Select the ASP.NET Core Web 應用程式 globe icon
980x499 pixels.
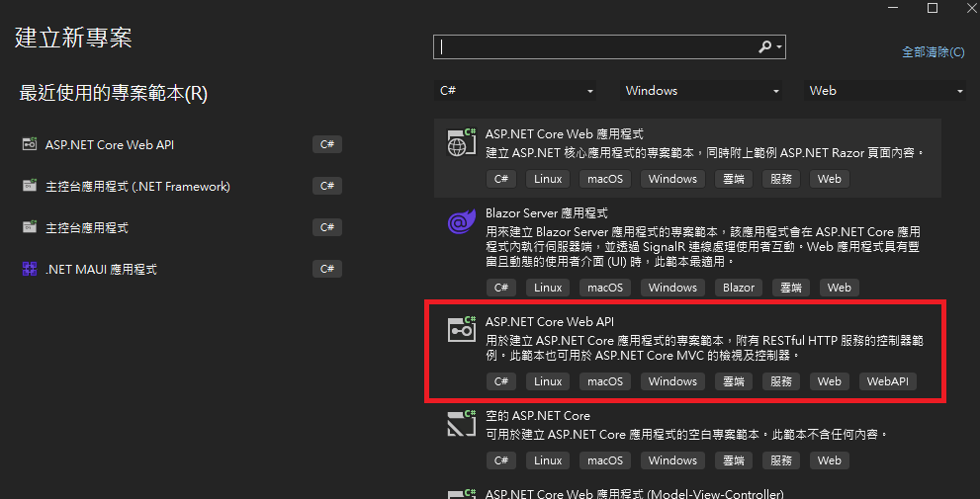tap(462, 142)
